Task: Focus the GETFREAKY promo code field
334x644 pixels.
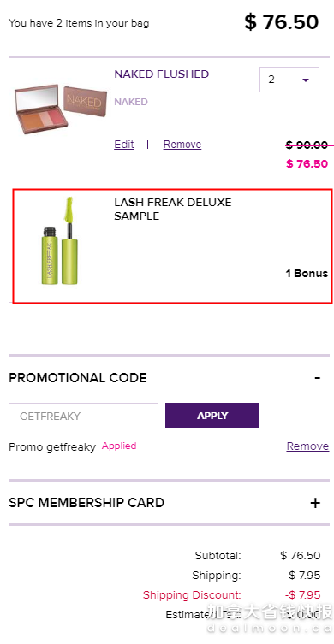Action: click(x=84, y=416)
